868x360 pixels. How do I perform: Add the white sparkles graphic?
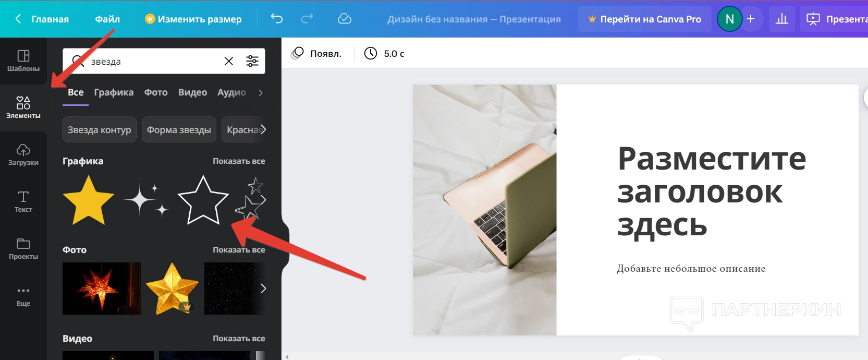(147, 200)
